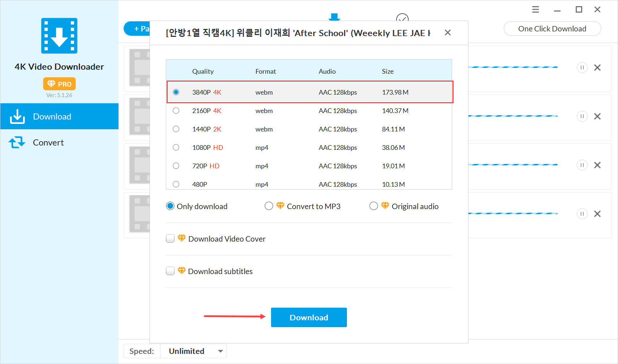Check the Download subtitles checkbox
The width and height of the screenshot is (618, 364).
[x=170, y=271]
